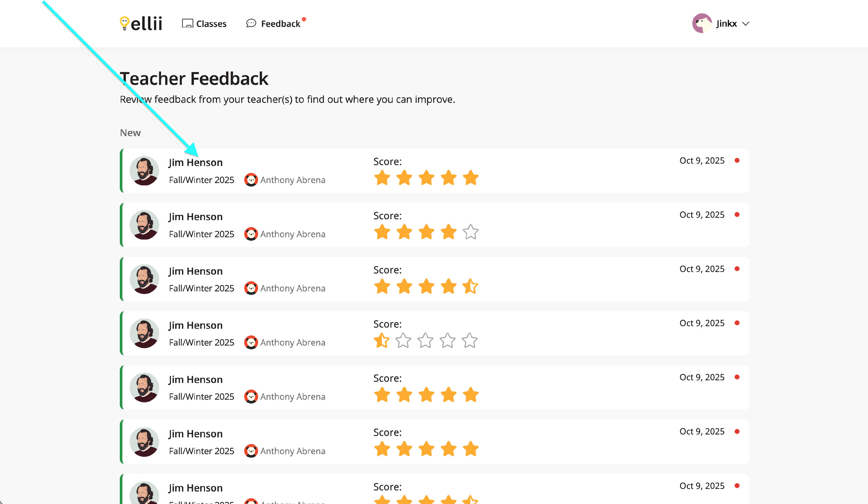This screenshot has width=868, height=504.
Task: Click Jim Henson avatar in first feedback row
Action: [144, 171]
